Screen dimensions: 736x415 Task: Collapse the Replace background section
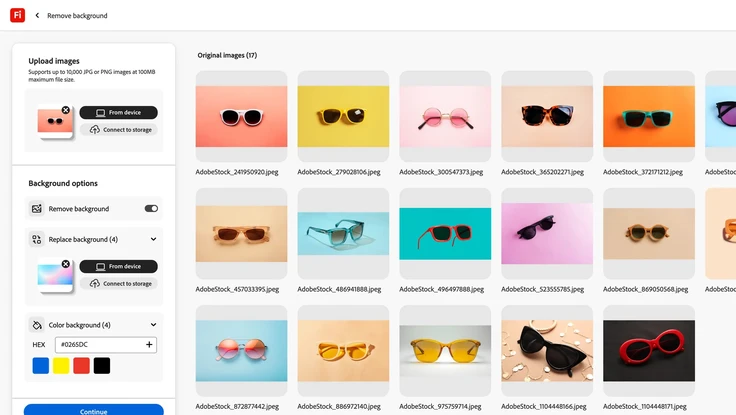point(153,240)
